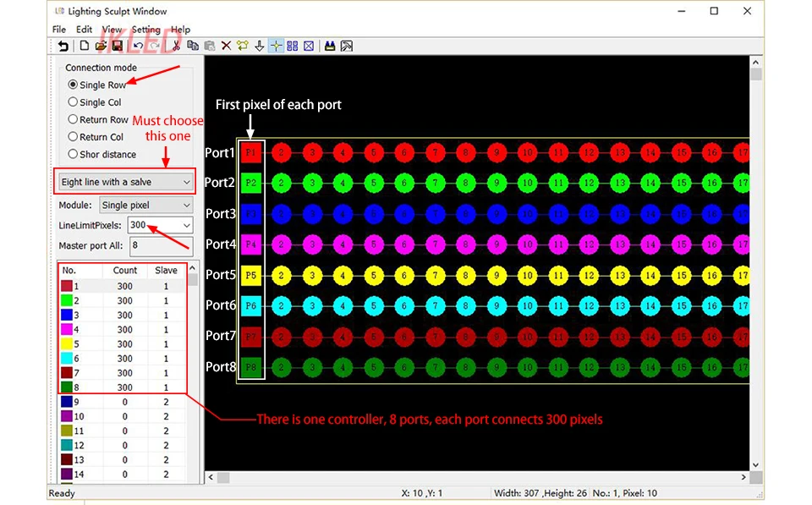This screenshot has width=812, height=505.
Task: Click the Count 0 cell of line 13
Action: [125, 460]
